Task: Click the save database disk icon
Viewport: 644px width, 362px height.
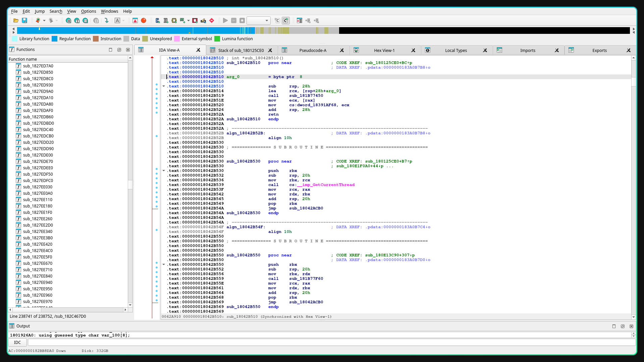Action: pos(24,21)
